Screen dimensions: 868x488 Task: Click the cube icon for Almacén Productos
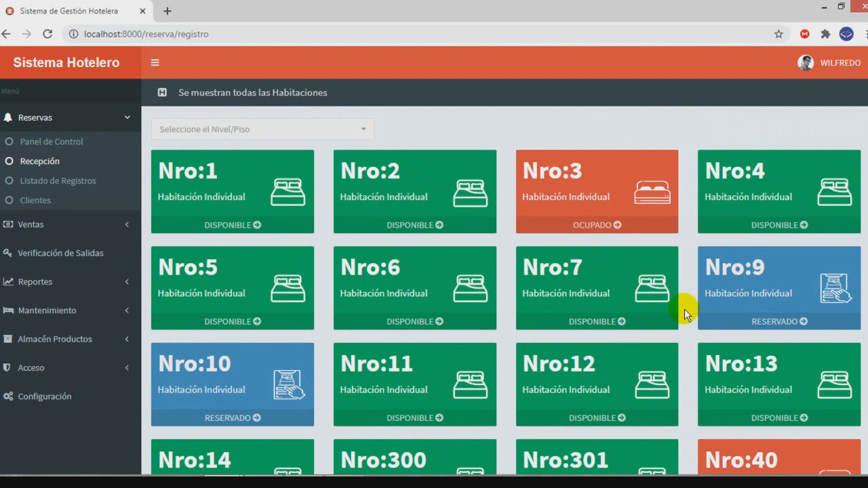[8, 339]
